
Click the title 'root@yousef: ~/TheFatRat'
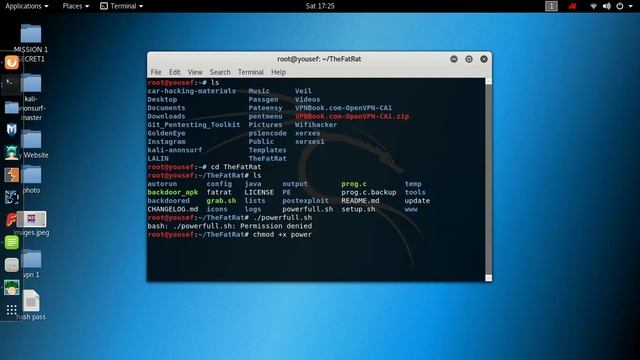(x=319, y=59)
